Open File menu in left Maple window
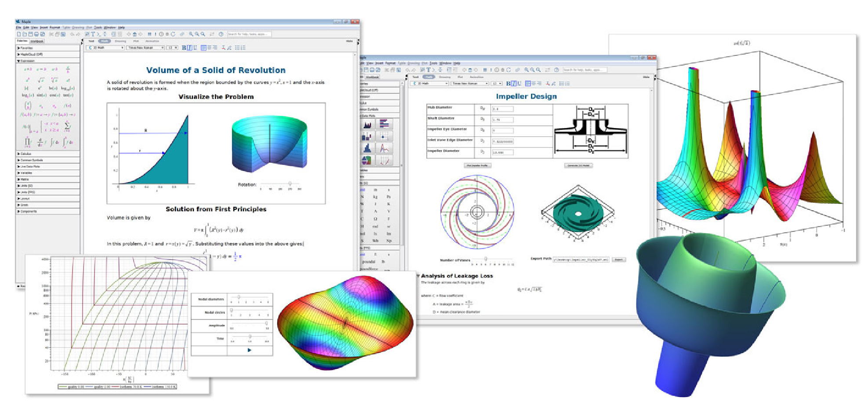The image size is (868, 403). pyautogui.click(x=18, y=27)
